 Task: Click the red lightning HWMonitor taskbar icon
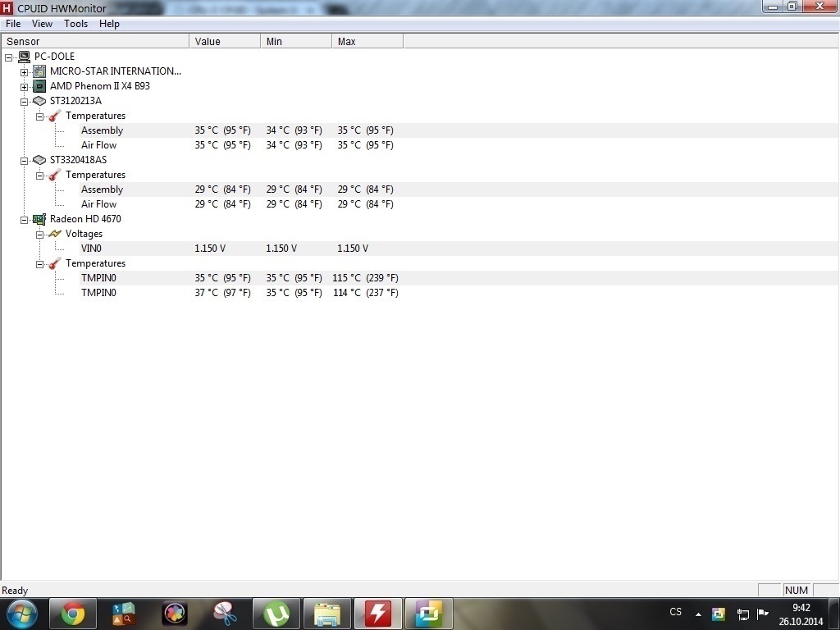377,614
